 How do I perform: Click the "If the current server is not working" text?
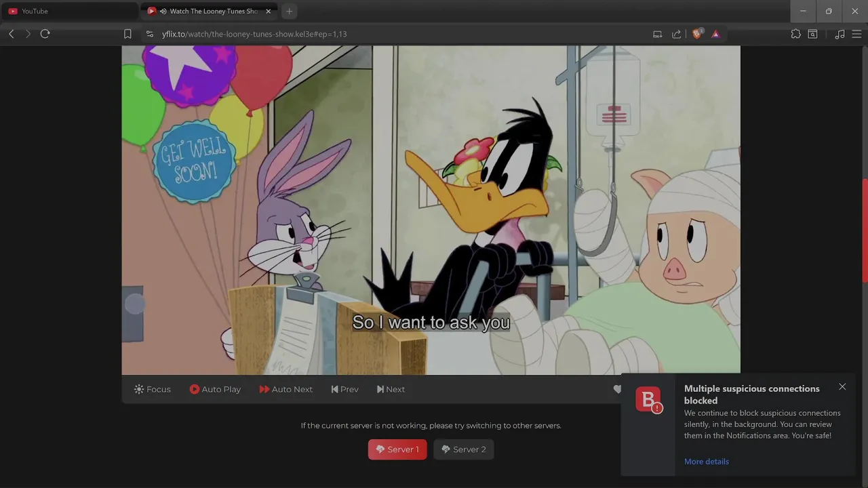click(431, 426)
